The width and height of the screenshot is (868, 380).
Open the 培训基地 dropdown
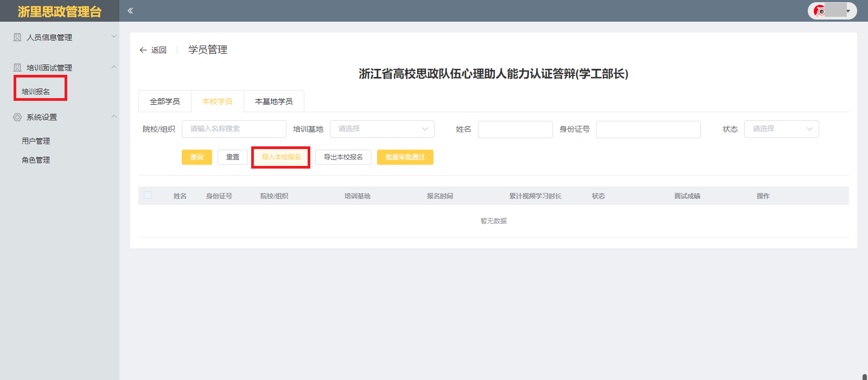382,129
